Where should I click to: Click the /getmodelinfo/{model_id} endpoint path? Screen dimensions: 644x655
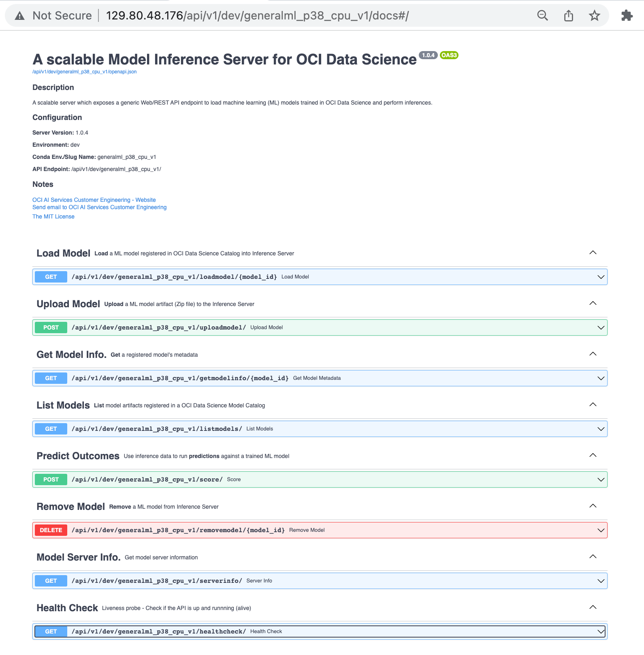point(180,378)
